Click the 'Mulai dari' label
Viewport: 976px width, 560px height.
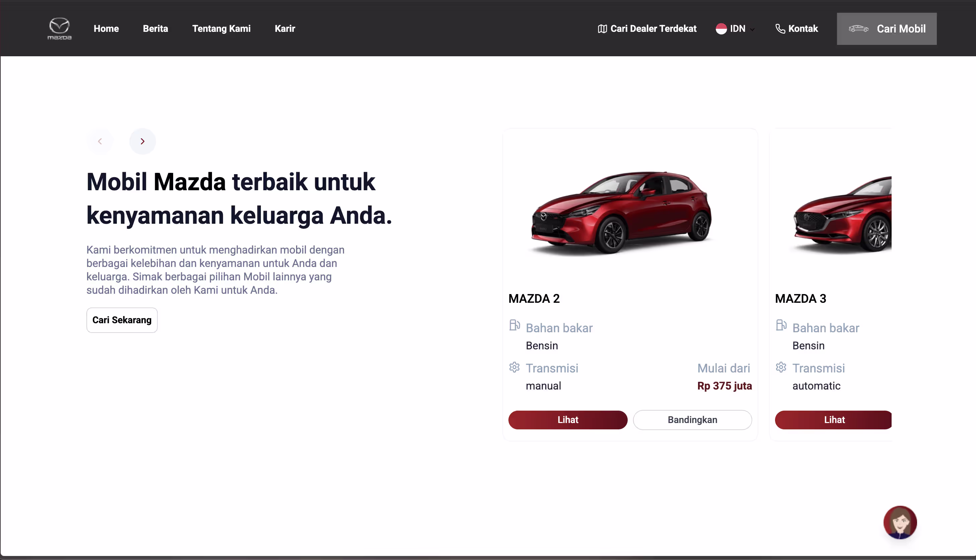pos(724,368)
